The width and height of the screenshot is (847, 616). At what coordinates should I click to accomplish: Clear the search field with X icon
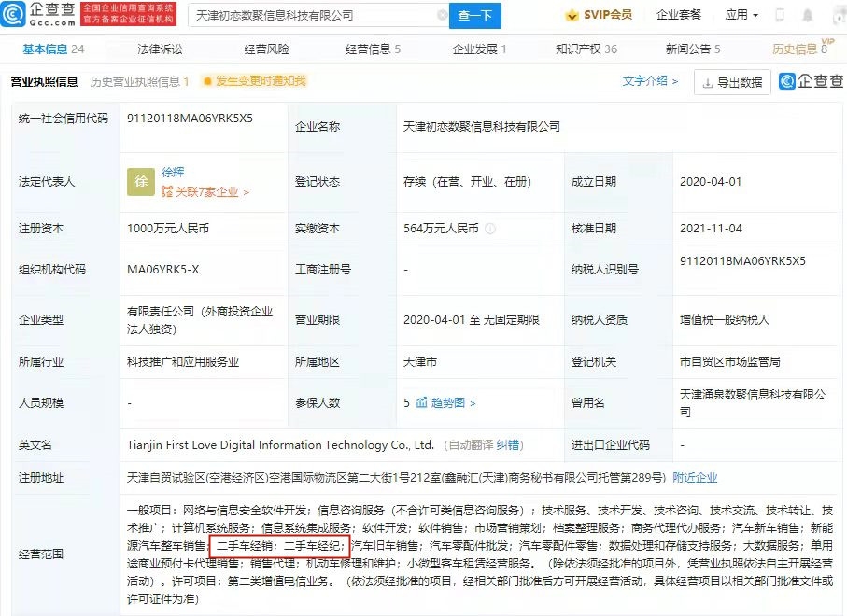coord(442,15)
